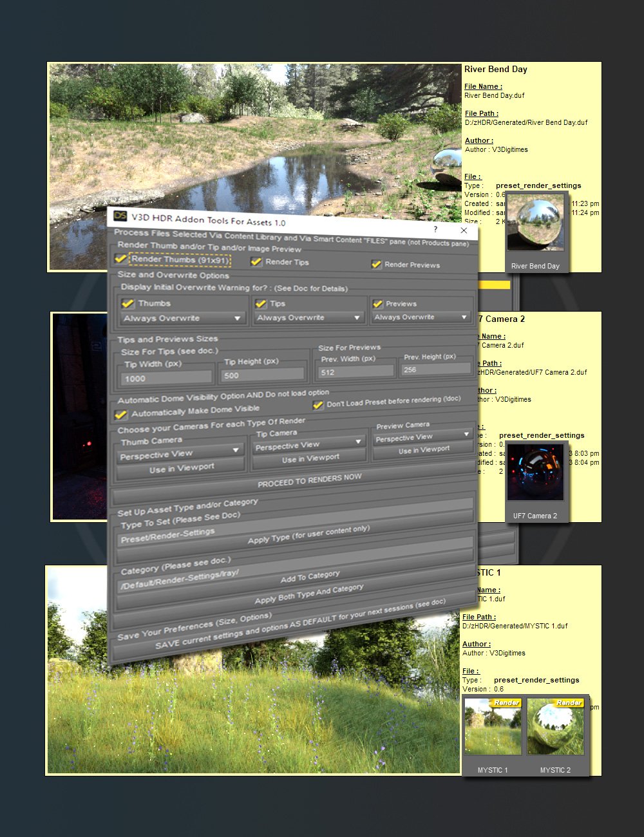The height and width of the screenshot is (837, 644).
Task: Open Tips Always Overwrite dropdown
Action: [x=308, y=317]
